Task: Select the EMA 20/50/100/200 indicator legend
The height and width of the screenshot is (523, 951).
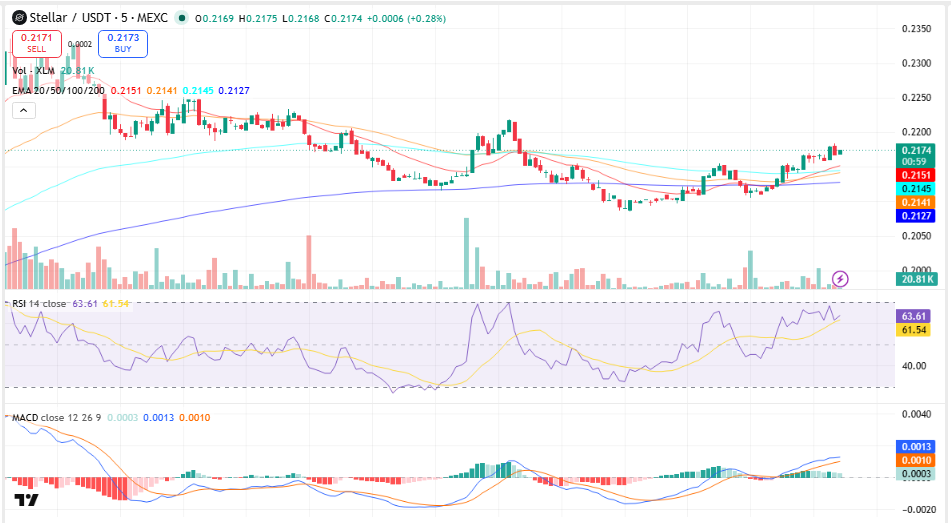Action: [x=58, y=90]
